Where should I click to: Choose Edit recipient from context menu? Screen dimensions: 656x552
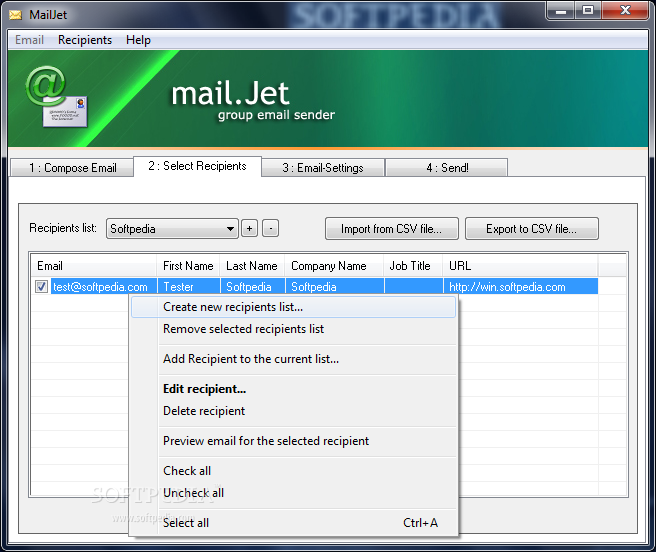293,389
